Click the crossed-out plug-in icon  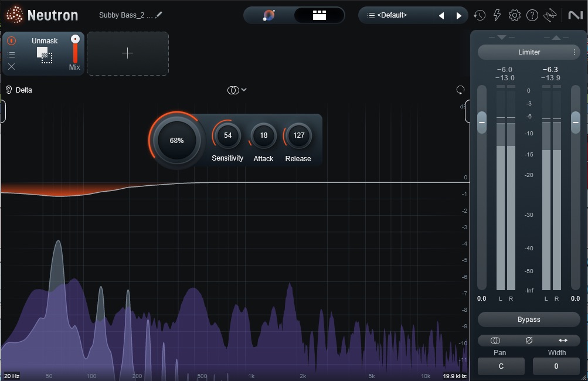click(x=550, y=15)
